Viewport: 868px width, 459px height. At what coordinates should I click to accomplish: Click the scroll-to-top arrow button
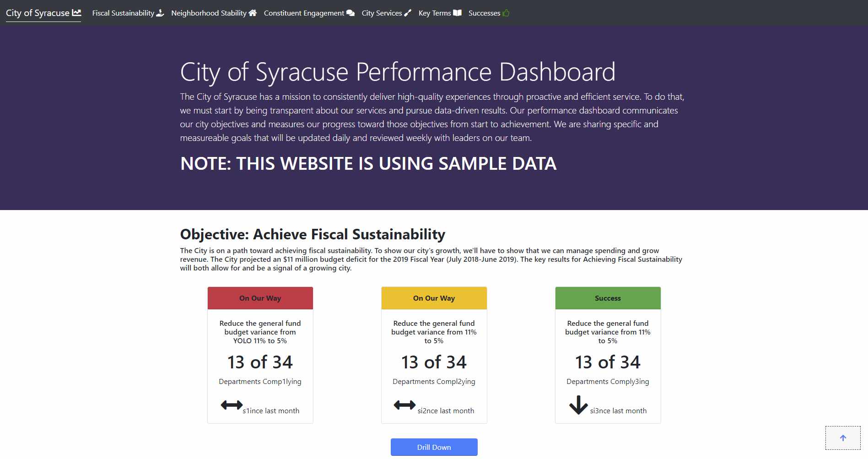pos(843,438)
